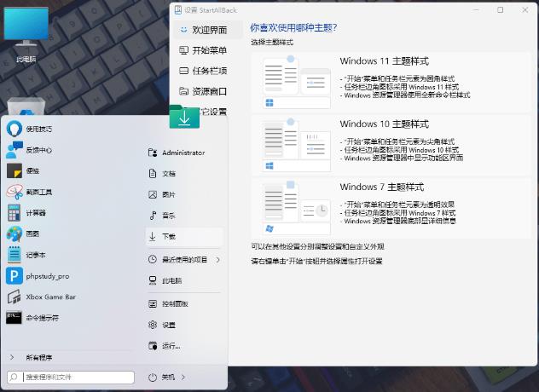This screenshot has height=392, width=539.
Task: Click the 请右键单击"开始"按钮并选择属性打开设置 text
Action: point(316,261)
